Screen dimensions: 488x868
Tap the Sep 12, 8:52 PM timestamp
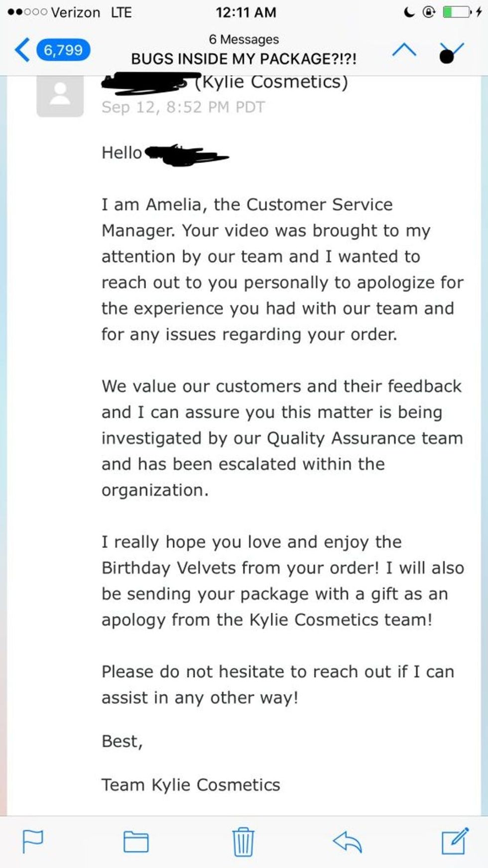coord(183,107)
